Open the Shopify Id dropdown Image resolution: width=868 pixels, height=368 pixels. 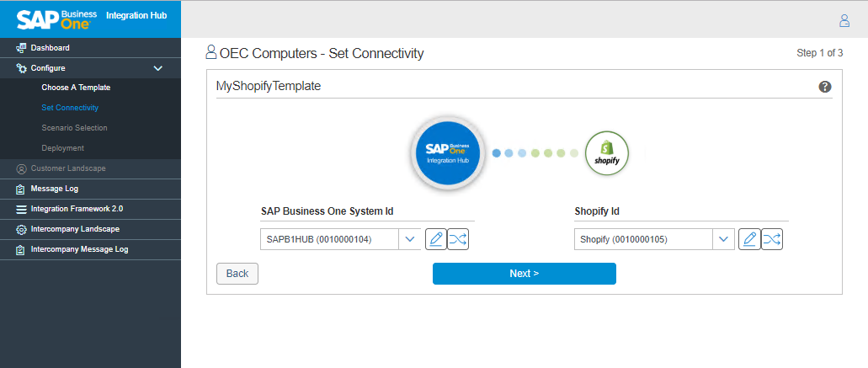click(x=723, y=239)
